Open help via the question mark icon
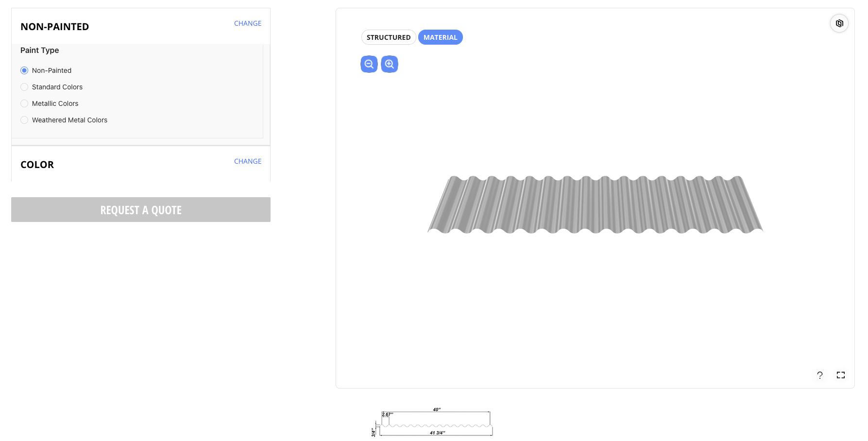The height and width of the screenshot is (441, 868). point(819,375)
